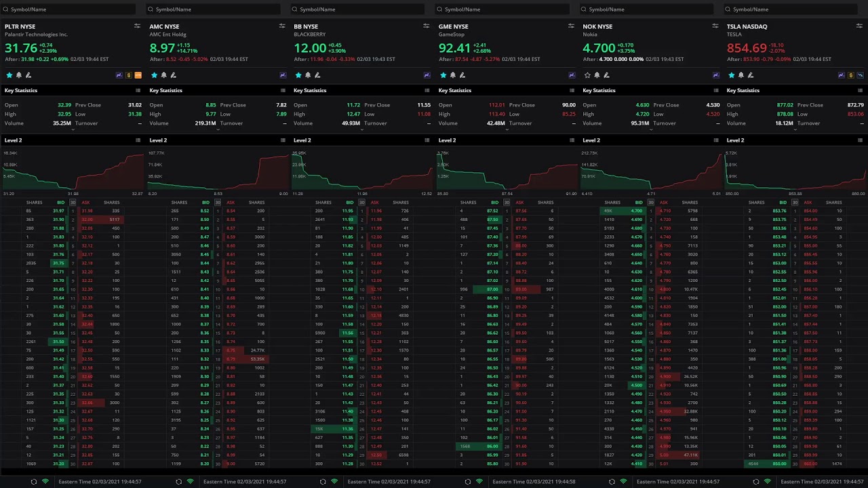Change PLTR Level 2 depth 30 selector

click(73, 202)
